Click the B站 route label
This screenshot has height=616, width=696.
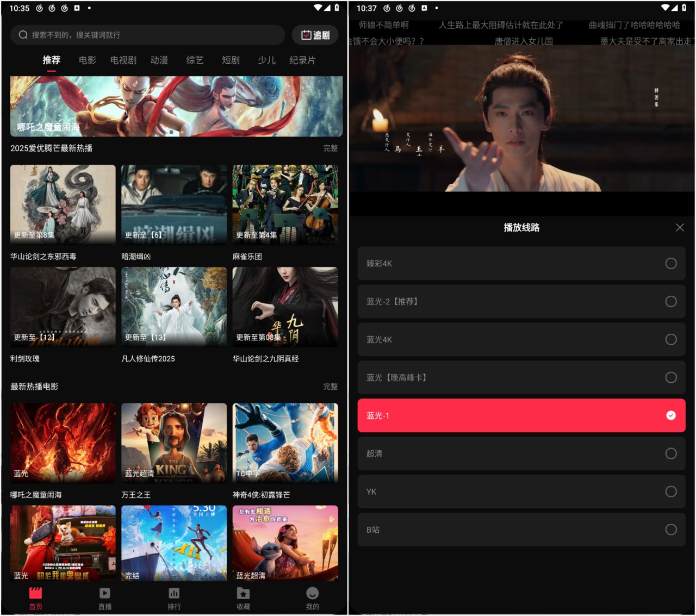click(373, 530)
